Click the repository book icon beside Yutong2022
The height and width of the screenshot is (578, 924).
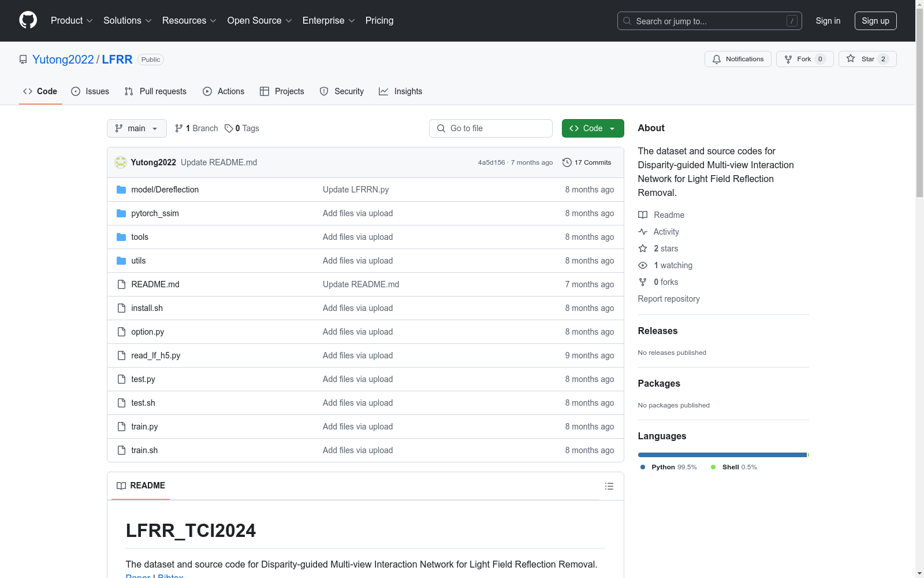23,60
